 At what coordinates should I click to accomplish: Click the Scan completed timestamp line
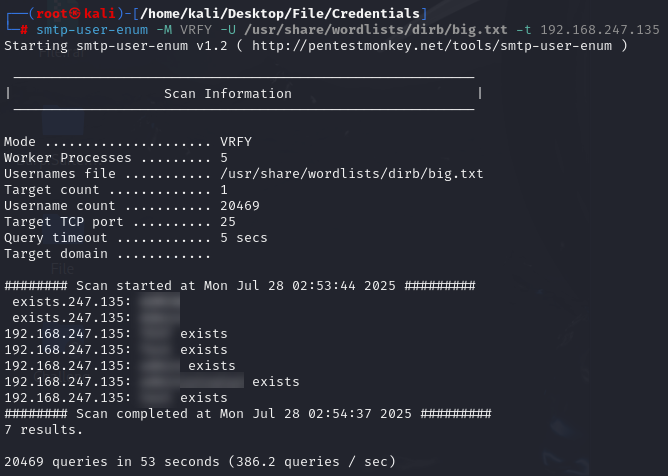click(247, 413)
